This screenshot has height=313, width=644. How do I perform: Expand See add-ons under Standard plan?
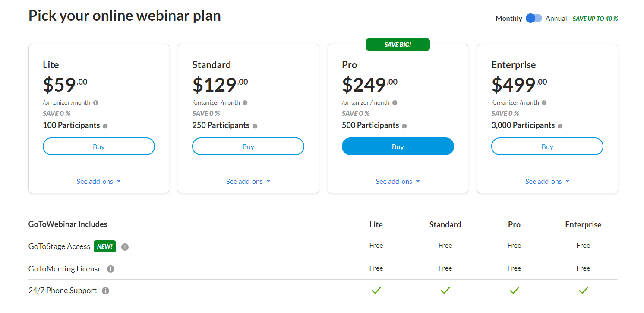click(x=248, y=181)
